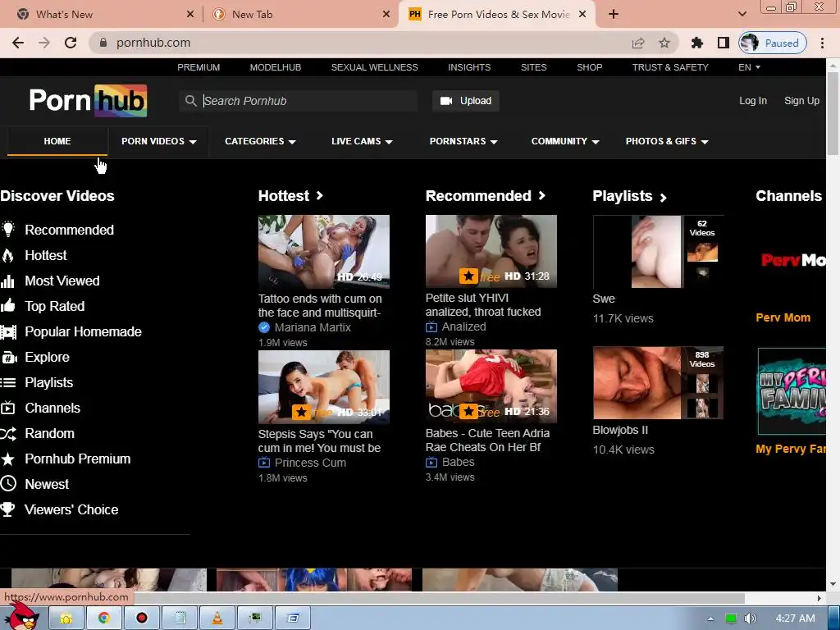
Task: Open the Shop top menu link
Action: coord(589,67)
